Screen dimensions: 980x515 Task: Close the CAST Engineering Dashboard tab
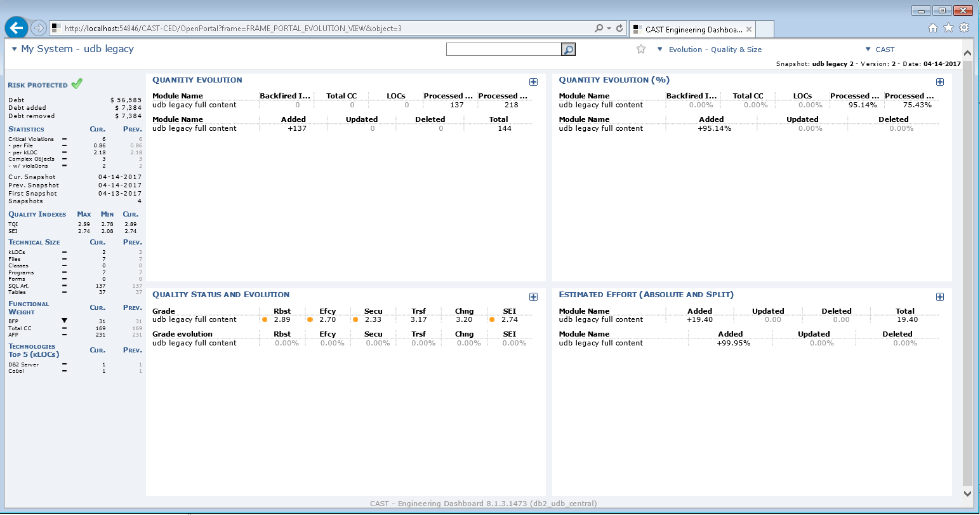(749, 29)
